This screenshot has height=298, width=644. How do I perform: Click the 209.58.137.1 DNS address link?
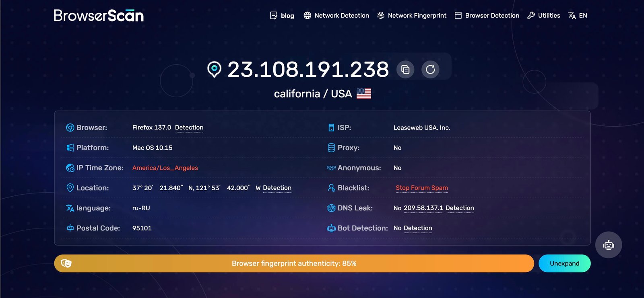pos(423,208)
